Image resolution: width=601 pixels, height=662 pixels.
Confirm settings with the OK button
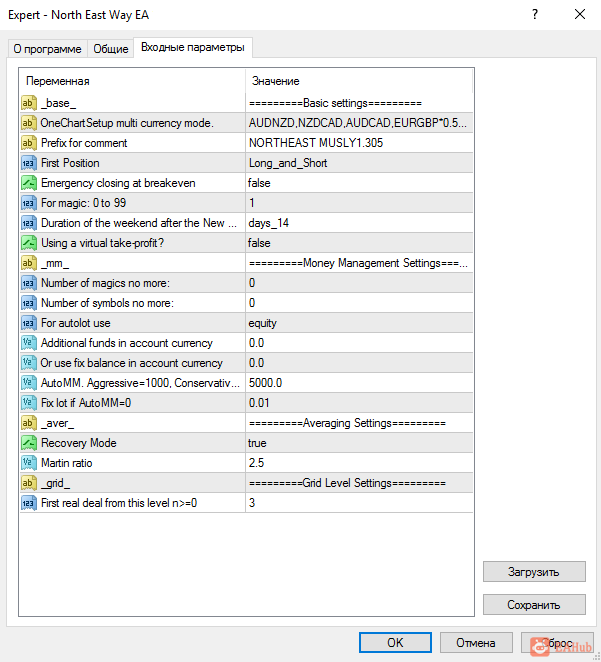click(395, 642)
